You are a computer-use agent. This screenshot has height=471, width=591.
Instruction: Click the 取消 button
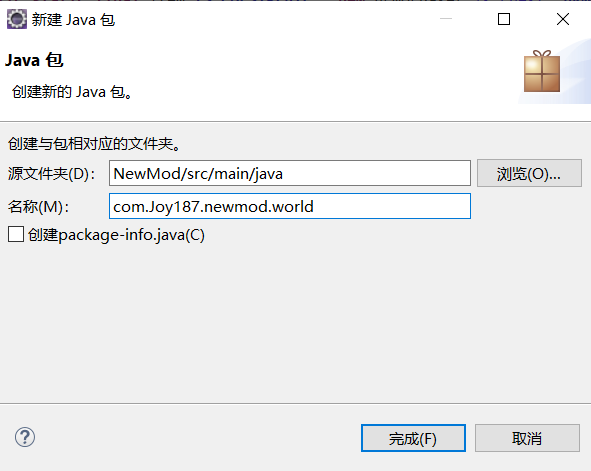(527, 438)
